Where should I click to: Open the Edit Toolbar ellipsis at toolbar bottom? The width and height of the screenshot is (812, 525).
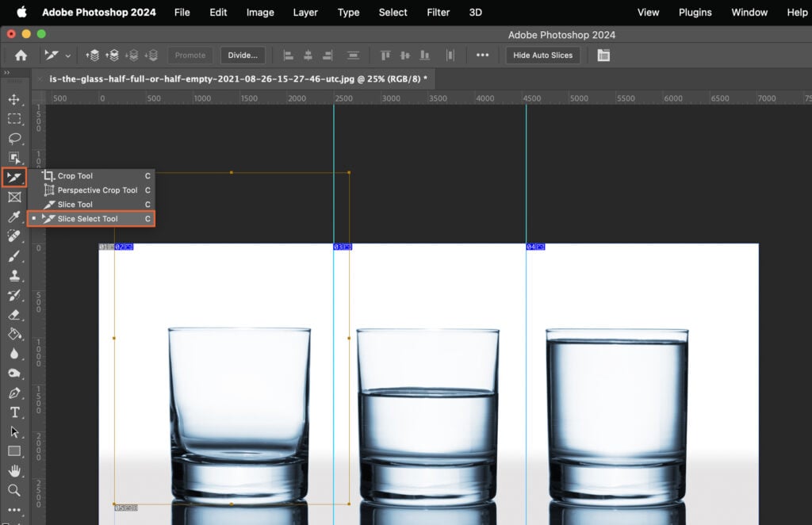[14, 510]
